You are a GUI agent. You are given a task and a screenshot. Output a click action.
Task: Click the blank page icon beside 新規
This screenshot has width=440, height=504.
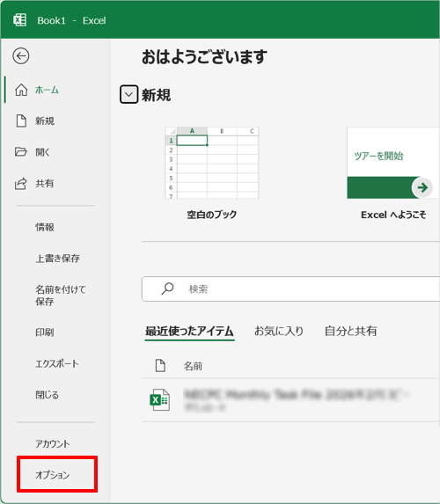[x=21, y=121]
